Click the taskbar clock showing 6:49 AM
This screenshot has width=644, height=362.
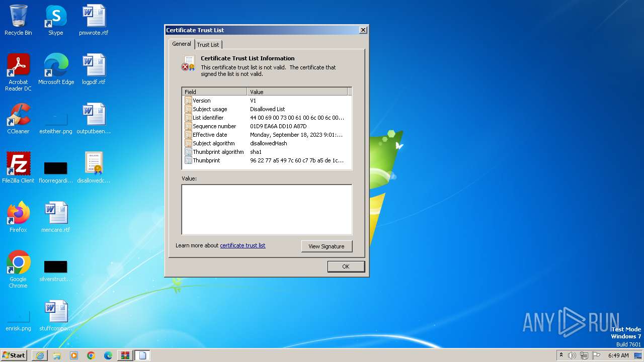[618, 355]
